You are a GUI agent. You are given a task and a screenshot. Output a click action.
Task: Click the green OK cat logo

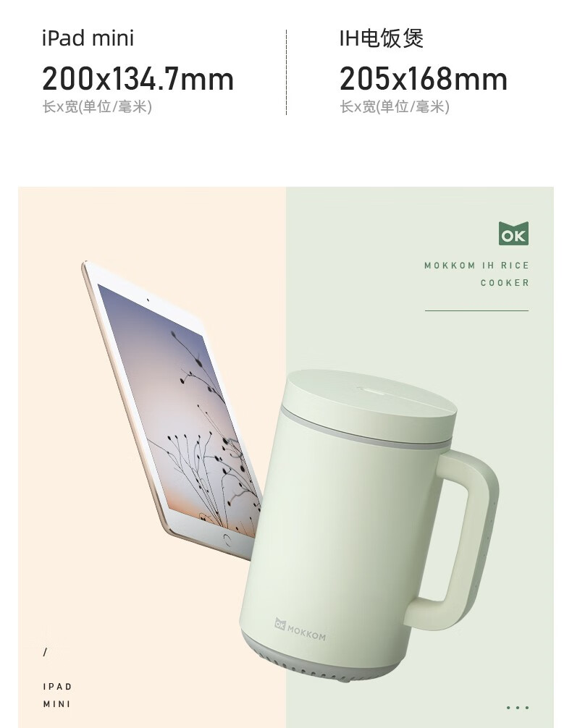[x=513, y=233]
